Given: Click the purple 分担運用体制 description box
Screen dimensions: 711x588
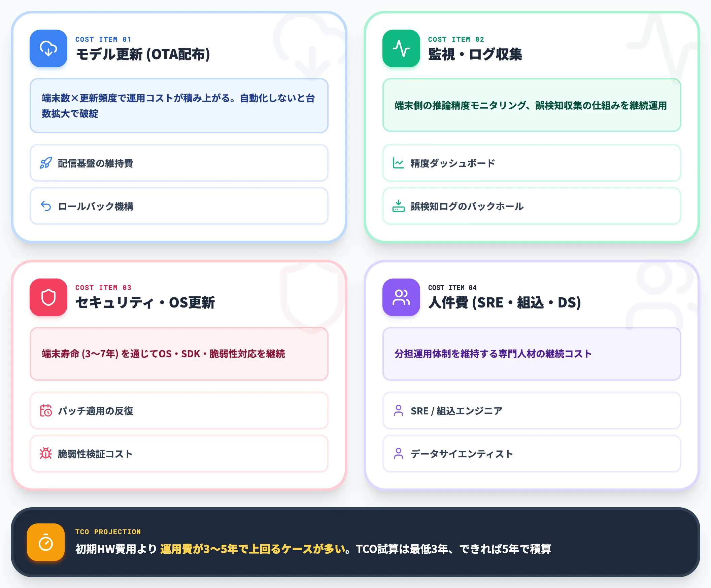Looking at the screenshot, I should (x=532, y=354).
